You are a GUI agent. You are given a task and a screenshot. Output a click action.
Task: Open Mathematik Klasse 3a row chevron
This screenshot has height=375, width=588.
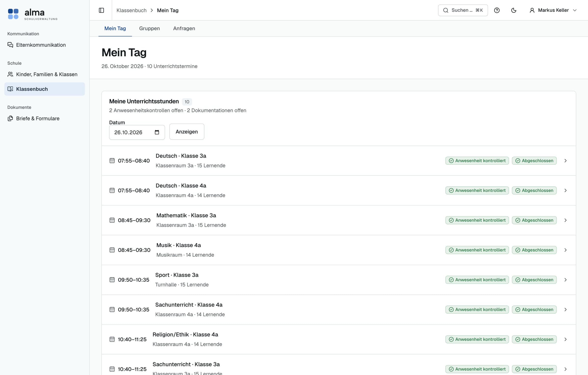coord(565,220)
